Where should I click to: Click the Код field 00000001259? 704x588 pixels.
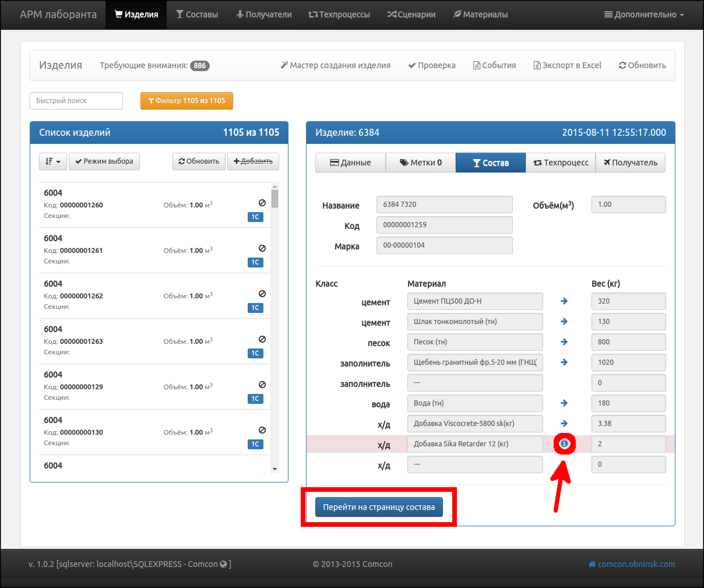445,225
